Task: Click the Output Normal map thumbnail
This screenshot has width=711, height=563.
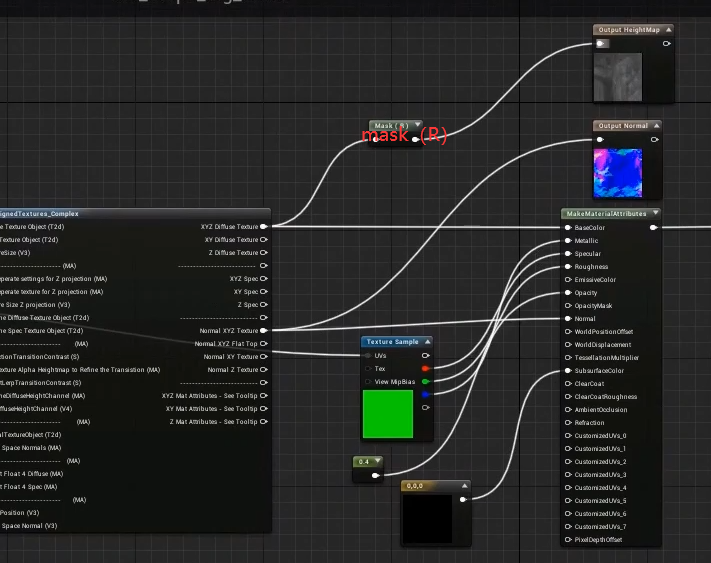Action: click(617, 173)
